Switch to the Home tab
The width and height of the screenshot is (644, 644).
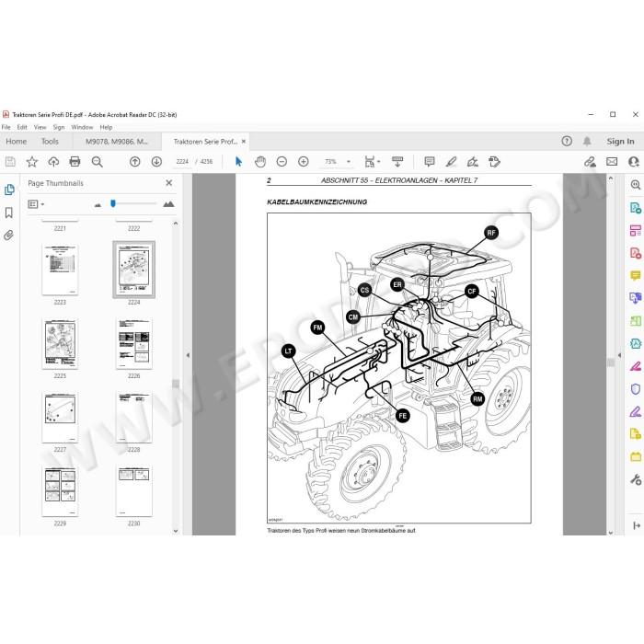tap(16, 142)
